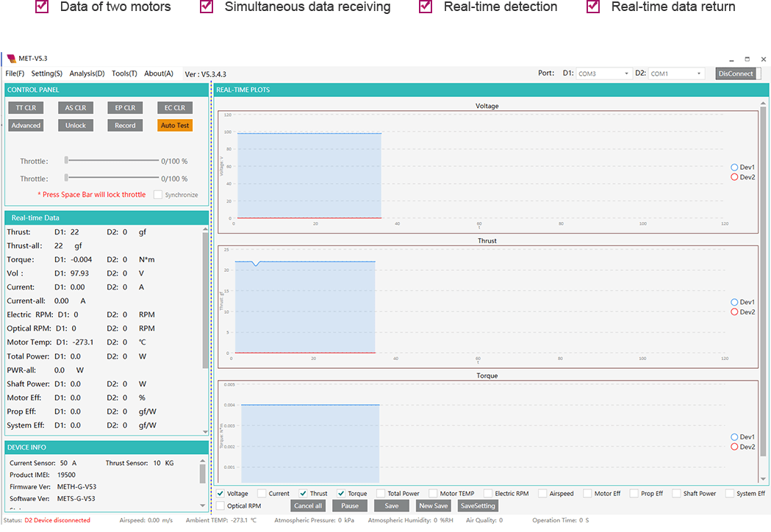Screen dimensions: 771x532
Task: Start the Auto Test
Action: click(175, 126)
